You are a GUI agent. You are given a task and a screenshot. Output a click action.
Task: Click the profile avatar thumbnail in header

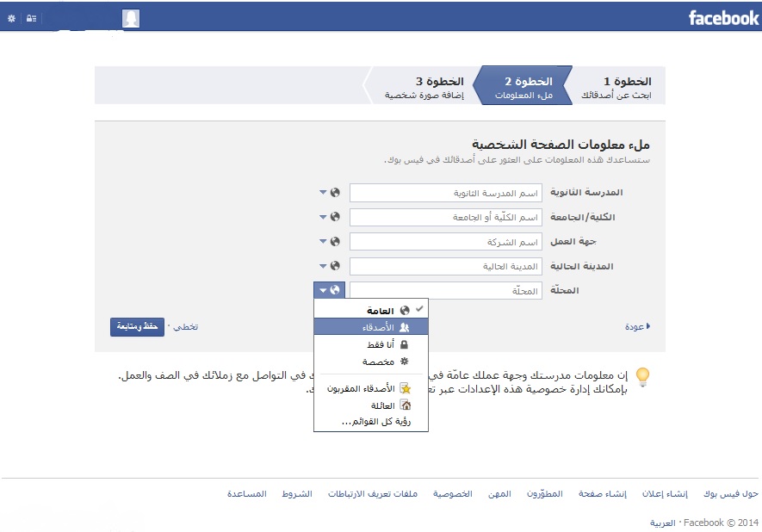[131, 18]
